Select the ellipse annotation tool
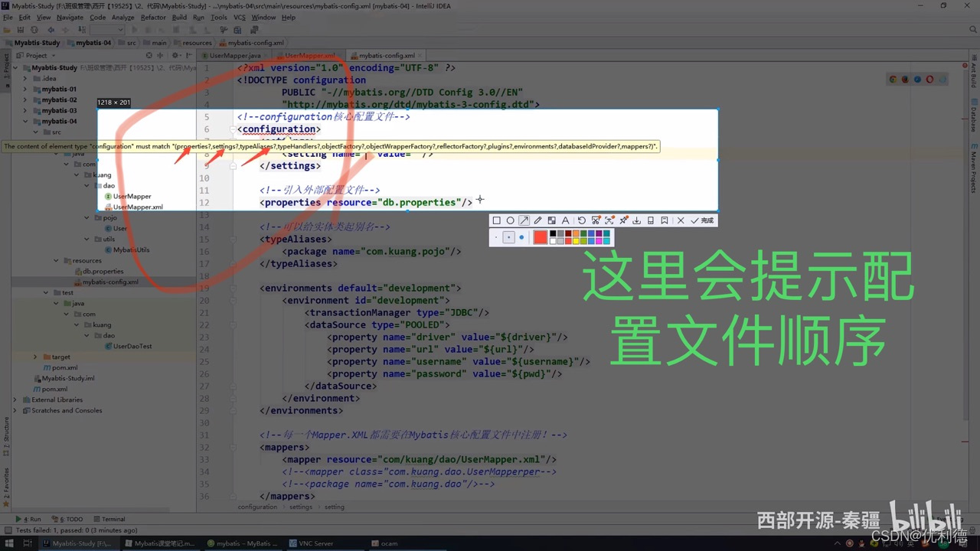 click(510, 220)
